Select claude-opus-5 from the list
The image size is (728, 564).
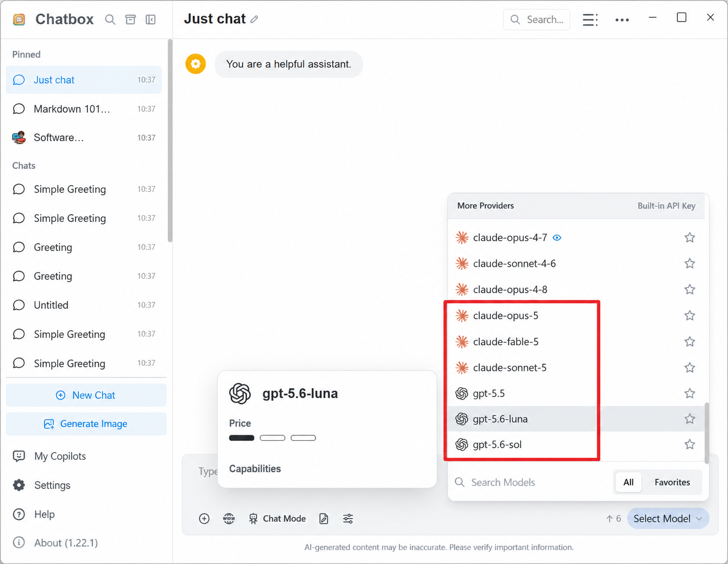coord(576,316)
